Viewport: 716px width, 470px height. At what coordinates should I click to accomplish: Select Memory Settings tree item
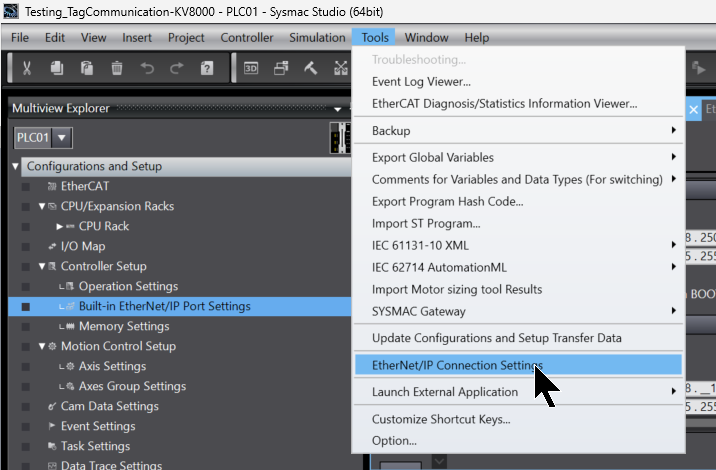124,326
